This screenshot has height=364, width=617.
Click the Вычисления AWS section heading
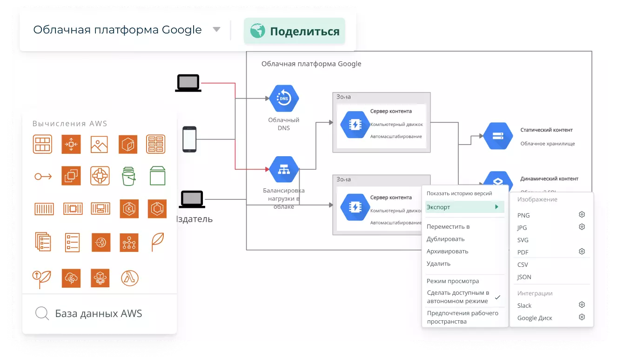[70, 124]
